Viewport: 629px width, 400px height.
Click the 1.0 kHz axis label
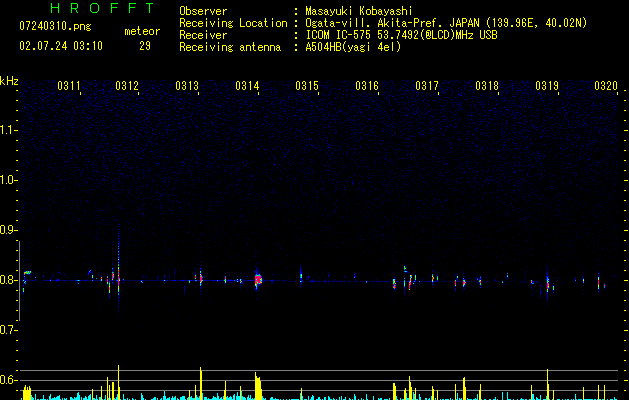click(9, 180)
